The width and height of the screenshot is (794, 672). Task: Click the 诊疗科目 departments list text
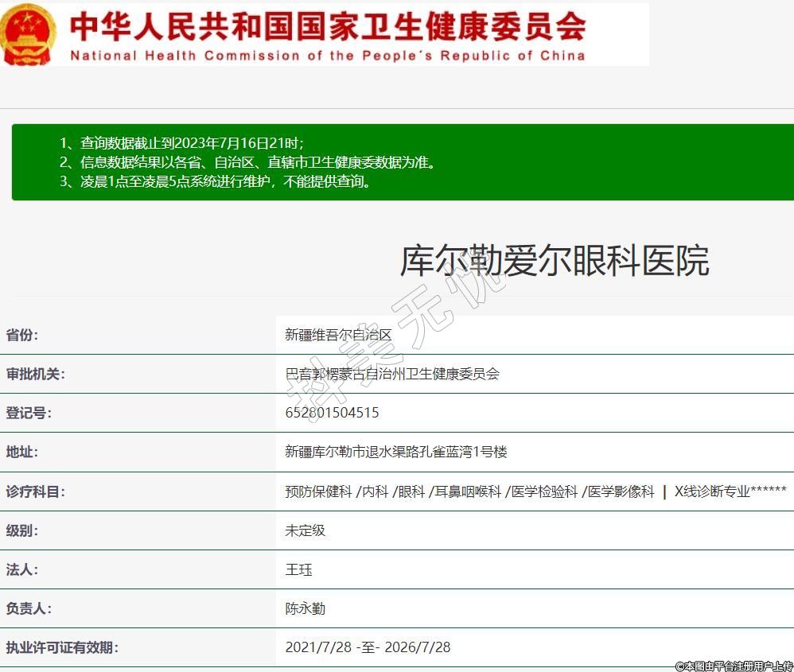pos(535,491)
